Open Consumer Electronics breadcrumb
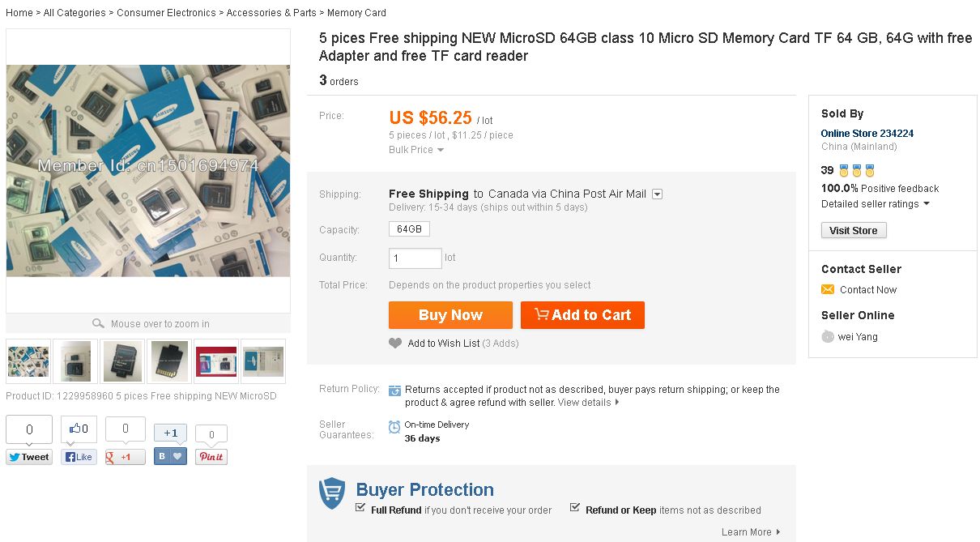The height and width of the screenshot is (542, 980). coord(166,13)
